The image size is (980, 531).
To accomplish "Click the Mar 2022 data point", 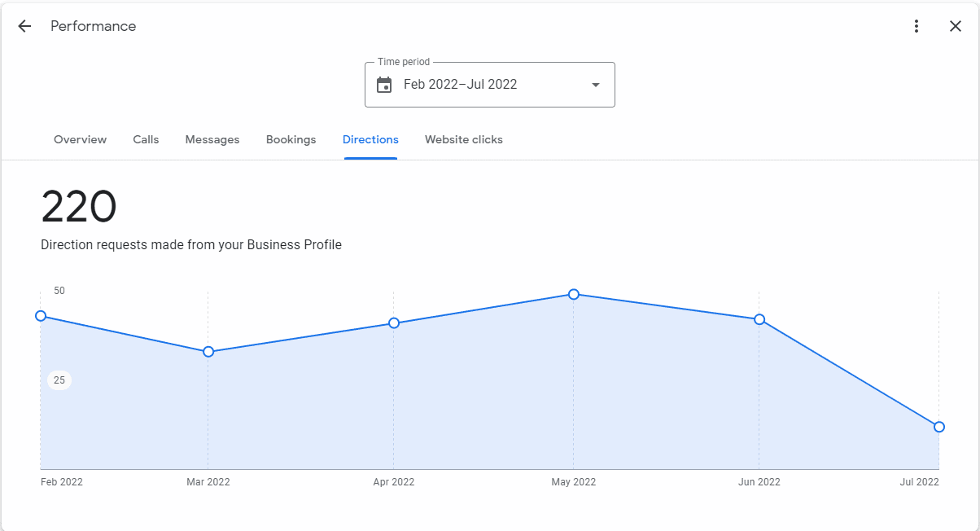I will point(208,352).
